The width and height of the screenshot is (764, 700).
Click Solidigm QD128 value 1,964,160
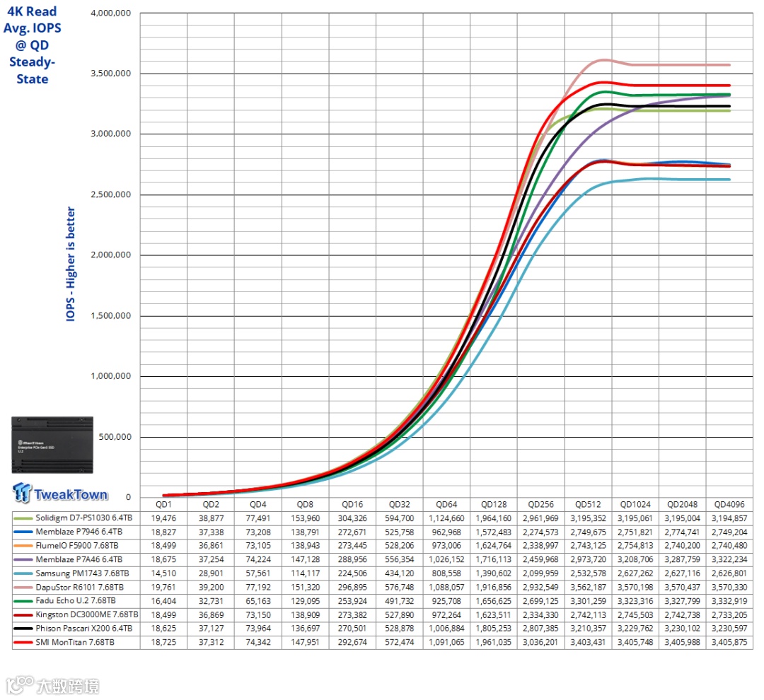coord(494,518)
